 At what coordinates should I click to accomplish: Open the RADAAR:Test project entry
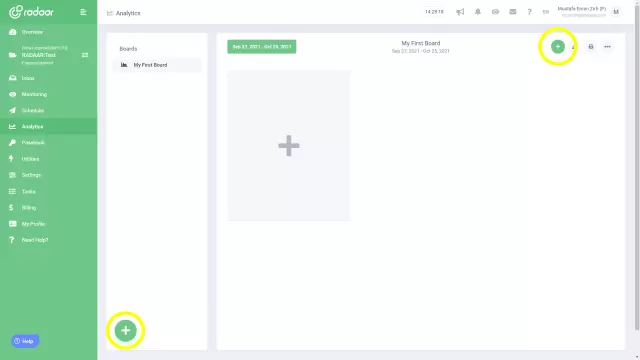tap(39, 55)
